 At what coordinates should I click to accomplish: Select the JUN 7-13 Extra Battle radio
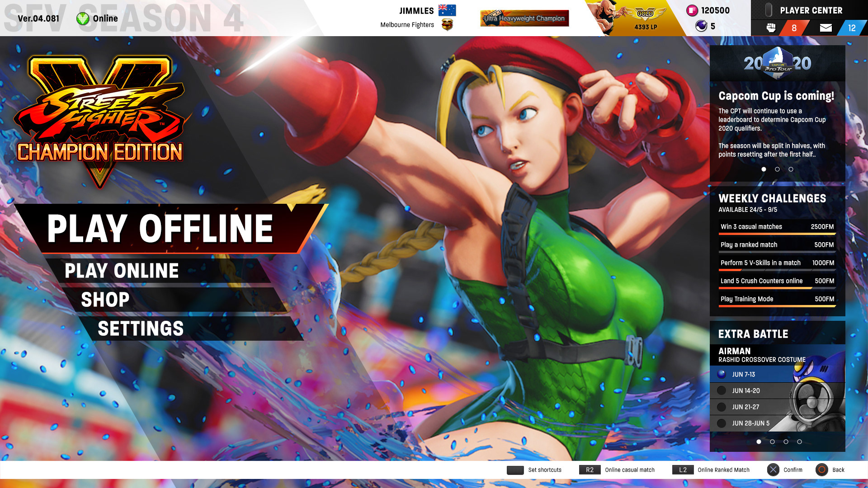pyautogui.click(x=722, y=374)
